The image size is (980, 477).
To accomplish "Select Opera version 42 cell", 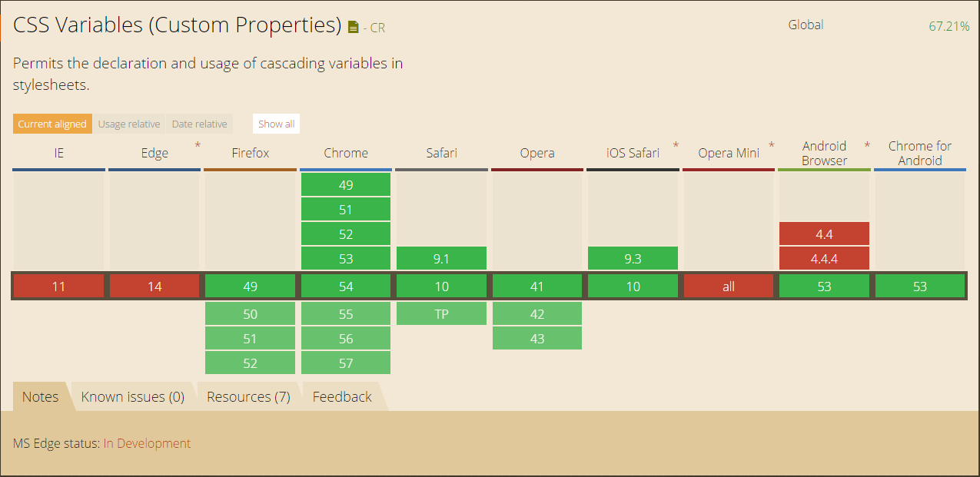I will 537,313.
